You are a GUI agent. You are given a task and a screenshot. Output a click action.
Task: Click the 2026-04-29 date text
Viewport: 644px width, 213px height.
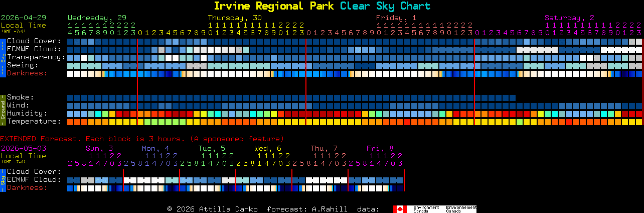point(24,18)
